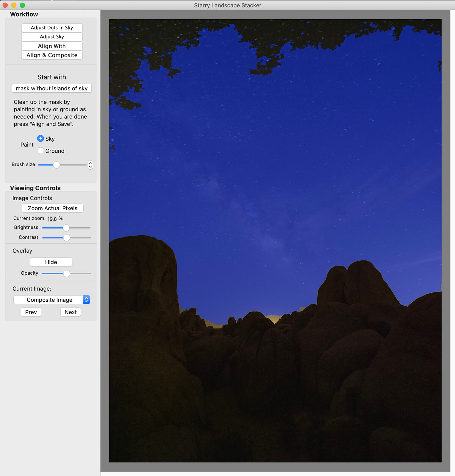
Task: Click the Contrast slider handle
Action: point(67,238)
